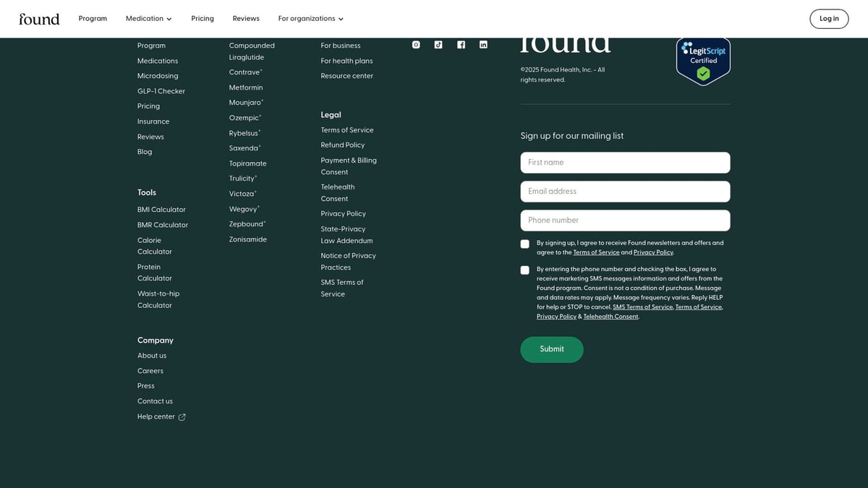Open the Contrave medication link
Viewport: 868px width, 488px height.
[244, 72]
